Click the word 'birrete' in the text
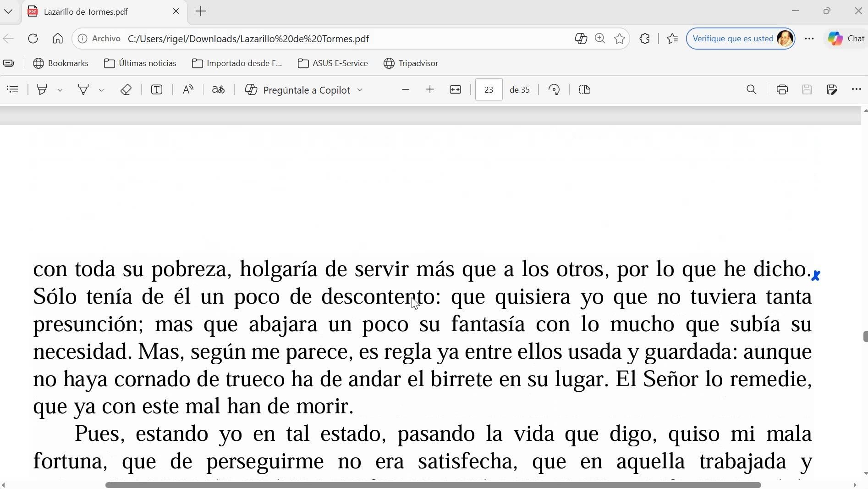868x489 pixels. (x=461, y=379)
